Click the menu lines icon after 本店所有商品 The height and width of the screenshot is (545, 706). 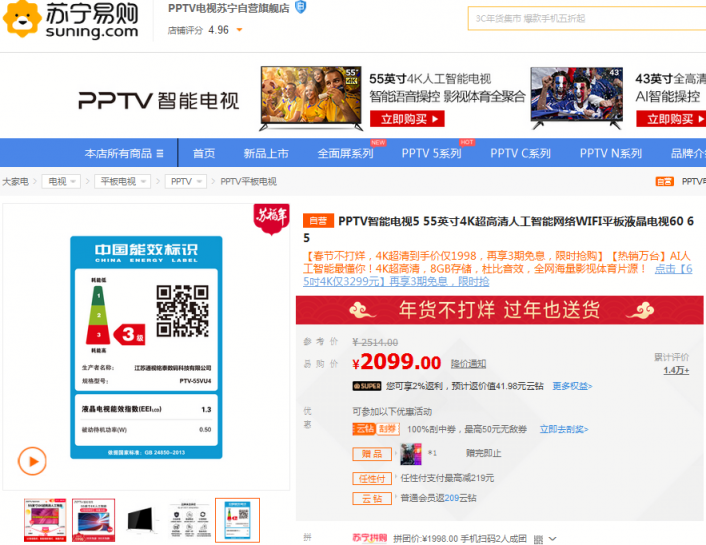coord(160,154)
